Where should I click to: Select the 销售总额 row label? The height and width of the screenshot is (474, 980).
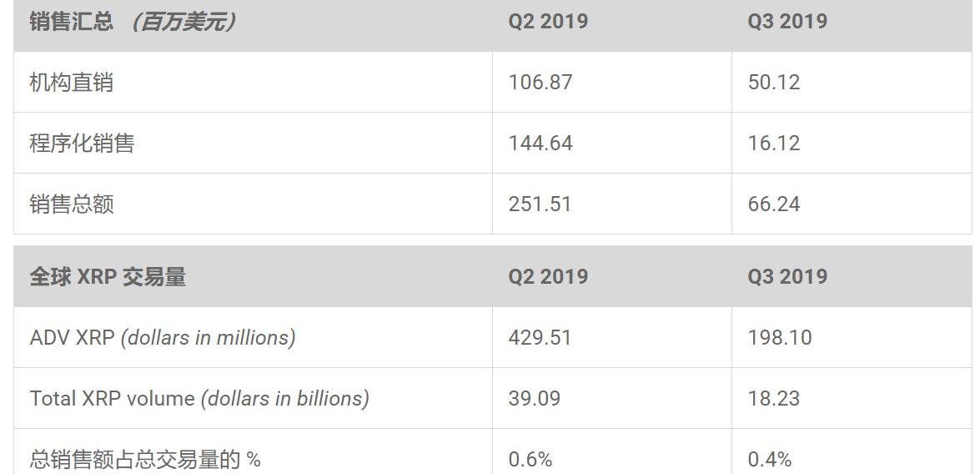(x=71, y=204)
